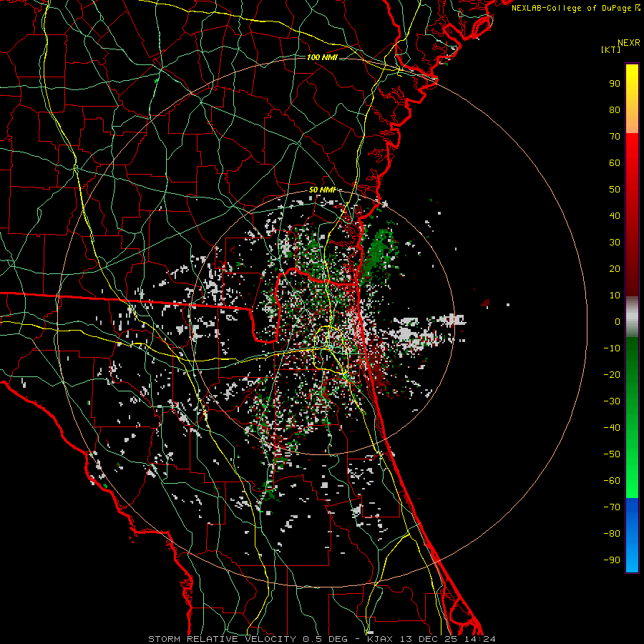This screenshot has width=644, height=644.
Task: Click the positive 80 scale value
Action: point(615,109)
